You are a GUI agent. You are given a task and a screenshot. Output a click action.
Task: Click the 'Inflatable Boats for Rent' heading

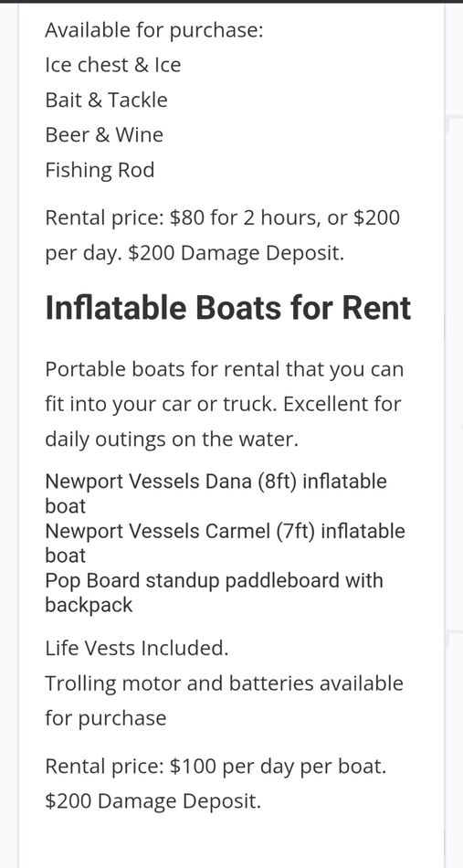(x=228, y=307)
